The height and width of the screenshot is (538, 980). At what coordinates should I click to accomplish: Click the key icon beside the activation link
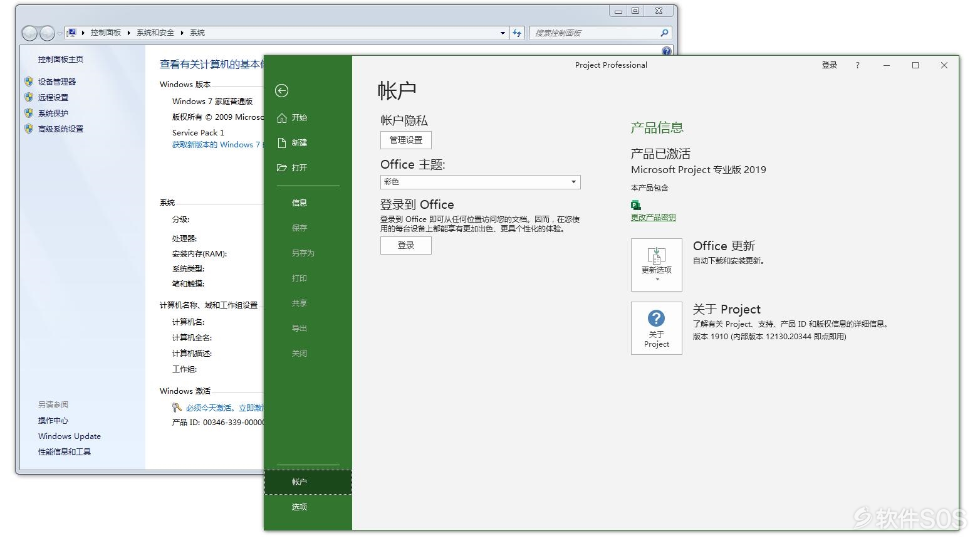click(x=177, y=408)
